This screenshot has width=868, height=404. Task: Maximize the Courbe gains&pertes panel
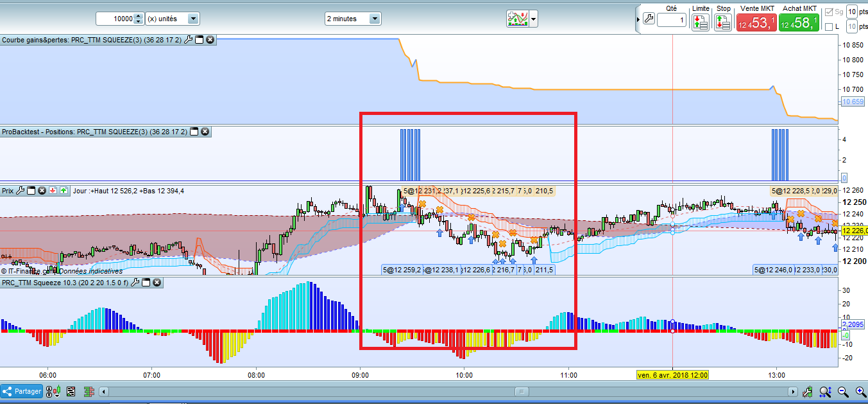(x=199, y=40)
